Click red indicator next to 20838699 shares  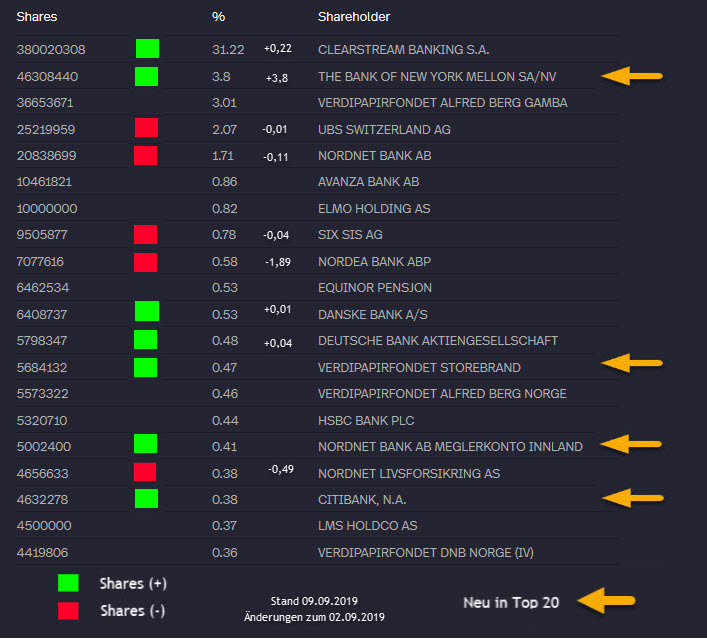click(x=146, y=155)
